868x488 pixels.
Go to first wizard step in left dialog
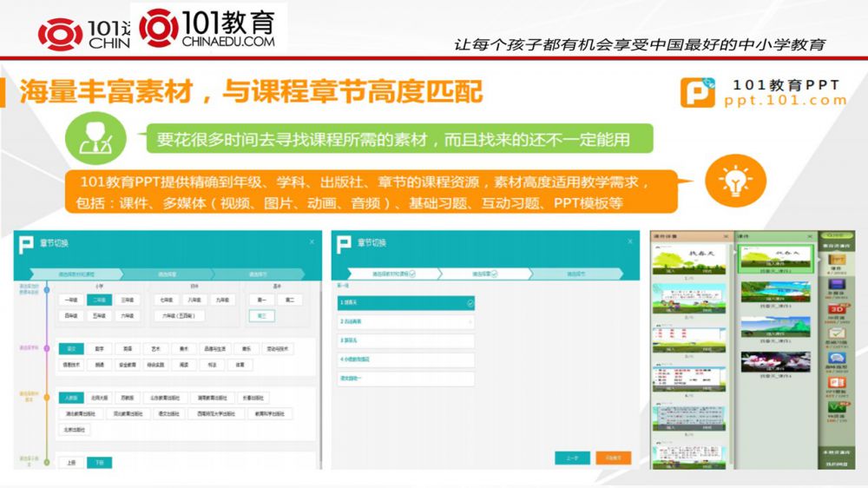coord(82,274)
